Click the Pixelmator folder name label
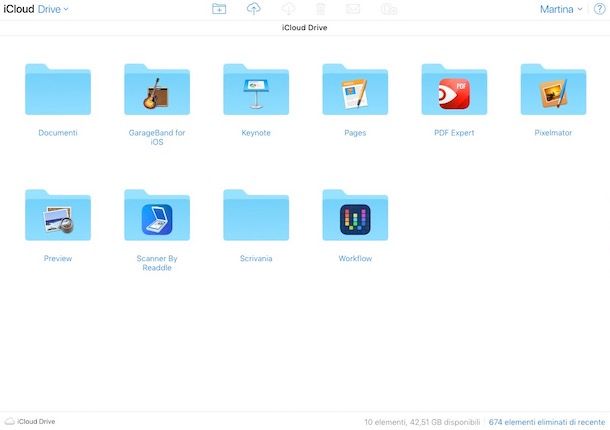The height and width of the screenshot is (430, 610). click(x=553, y=133)
